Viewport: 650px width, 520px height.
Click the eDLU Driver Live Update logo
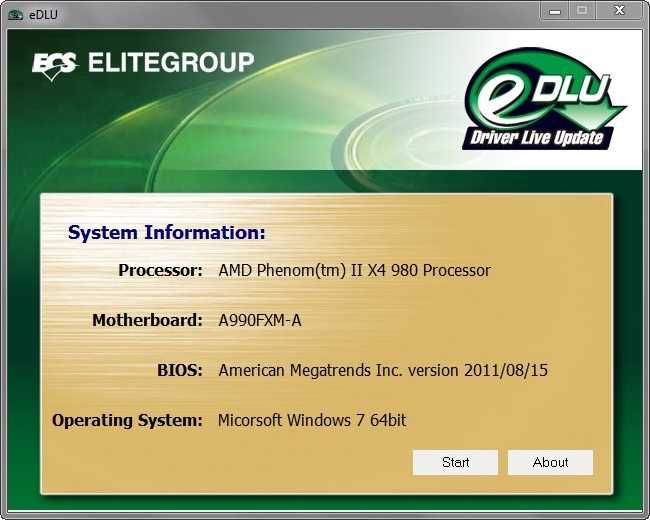[x=543, y=99]
